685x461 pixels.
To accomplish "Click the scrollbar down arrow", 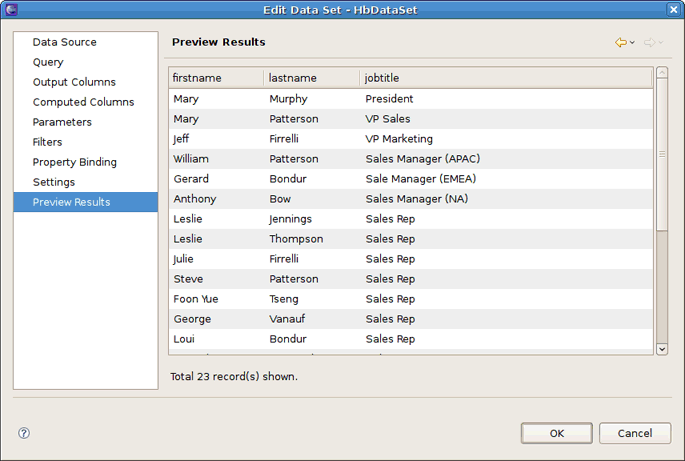I will click(x=662, y=349).
